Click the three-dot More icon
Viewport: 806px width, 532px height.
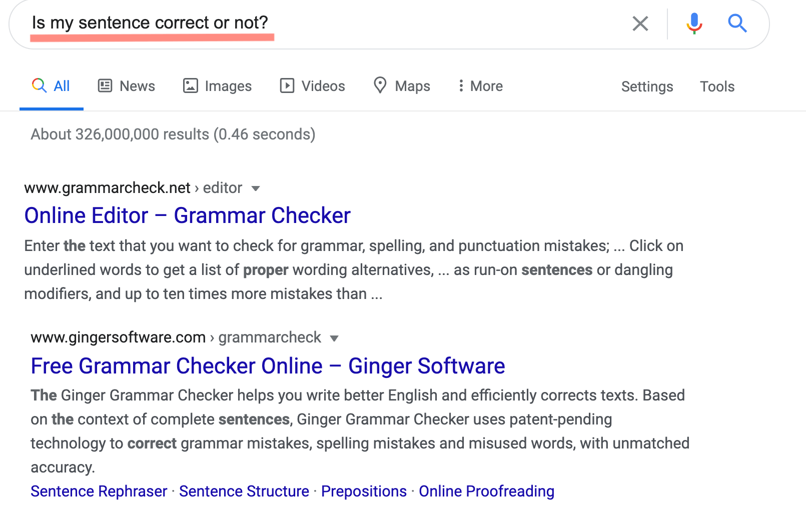pyautogui.click(x=461, y=86)
